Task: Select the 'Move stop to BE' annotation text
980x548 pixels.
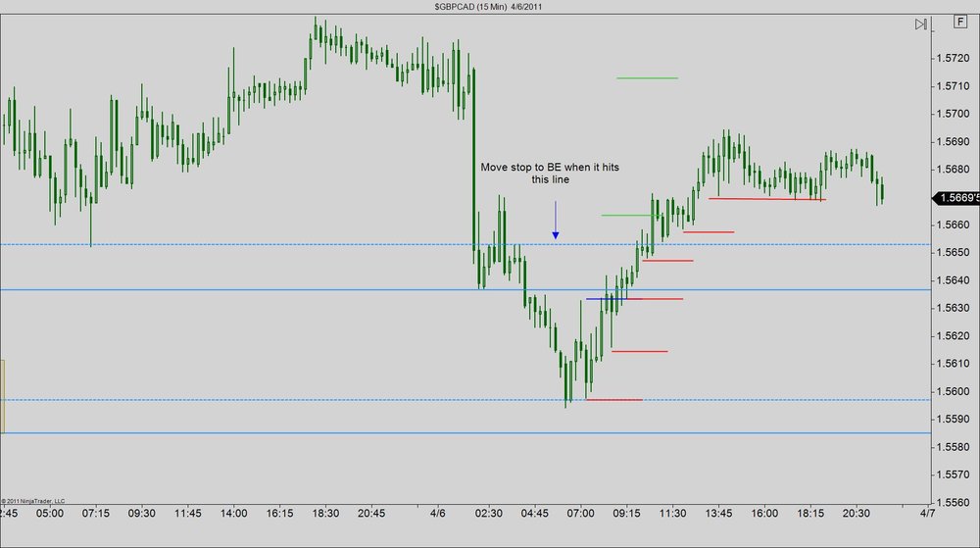Action: pos(550,174)
